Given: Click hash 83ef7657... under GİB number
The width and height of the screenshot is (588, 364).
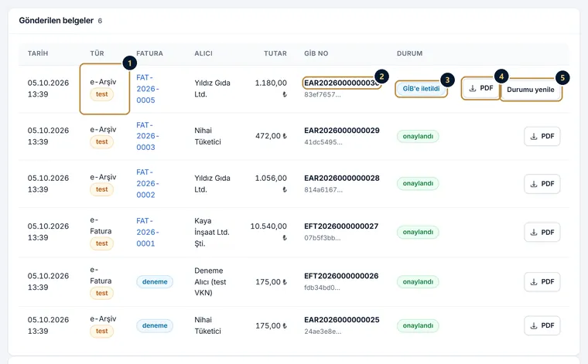Looking at the screenshot, I should coord(323,95).
